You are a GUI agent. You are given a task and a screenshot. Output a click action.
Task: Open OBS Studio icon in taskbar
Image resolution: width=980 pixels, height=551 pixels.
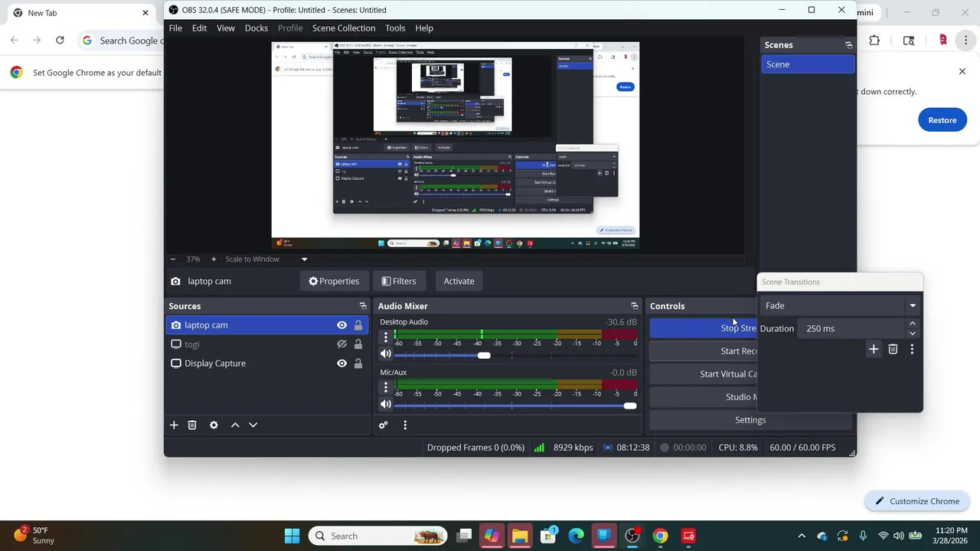(x=632, y=536)
